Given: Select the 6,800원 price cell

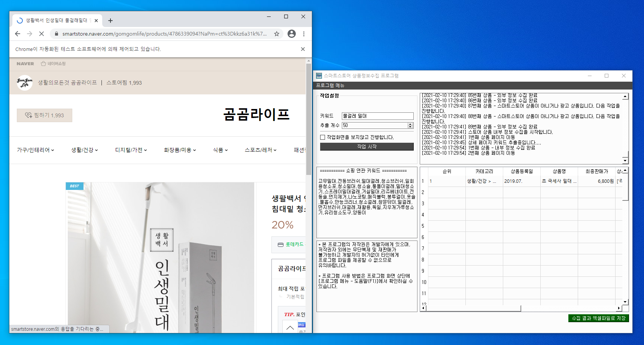Looking at the screenshot, I should click(597, 181).
